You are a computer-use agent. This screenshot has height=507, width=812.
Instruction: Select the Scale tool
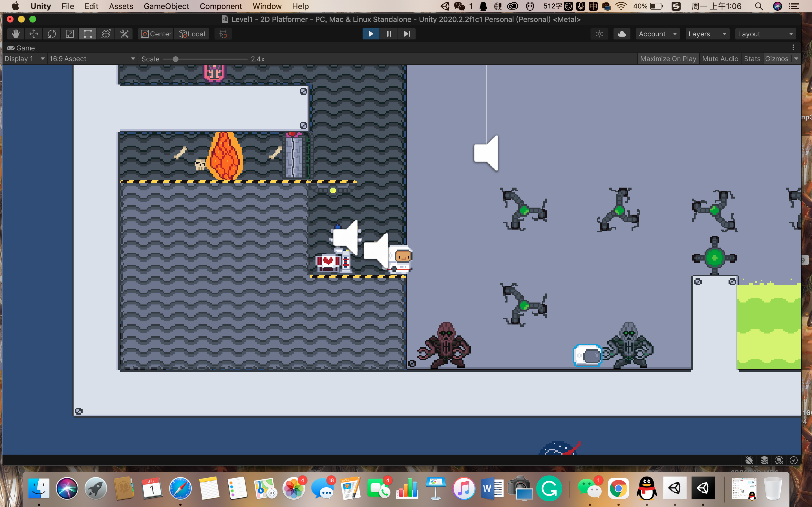pos(70,34)
